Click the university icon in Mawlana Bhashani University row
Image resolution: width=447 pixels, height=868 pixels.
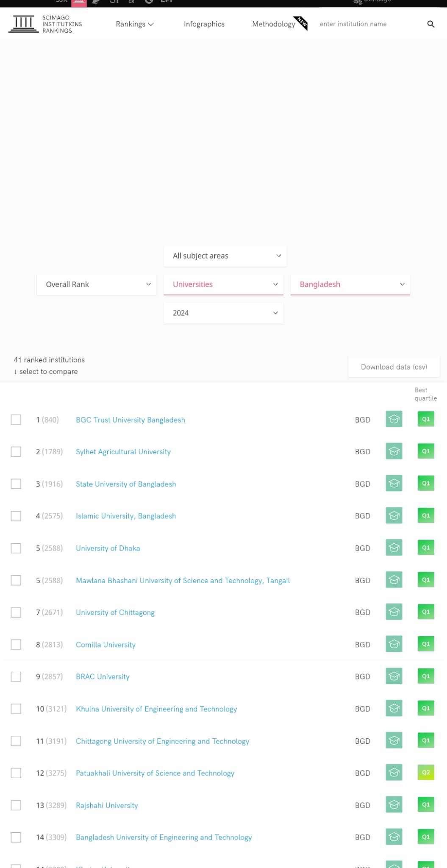[x=394, y=580]
